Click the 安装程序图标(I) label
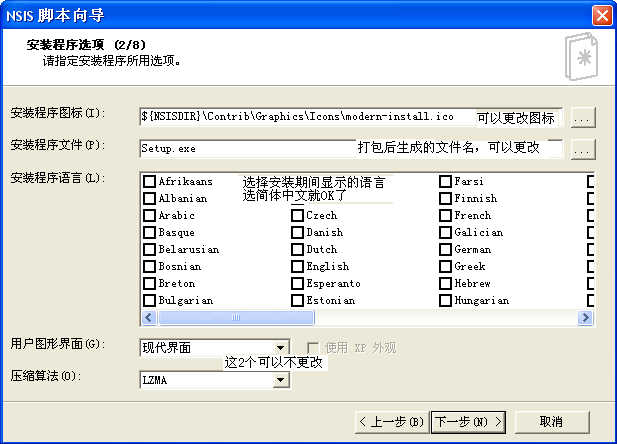Screen dimensions: 617x444 point(58,114)
